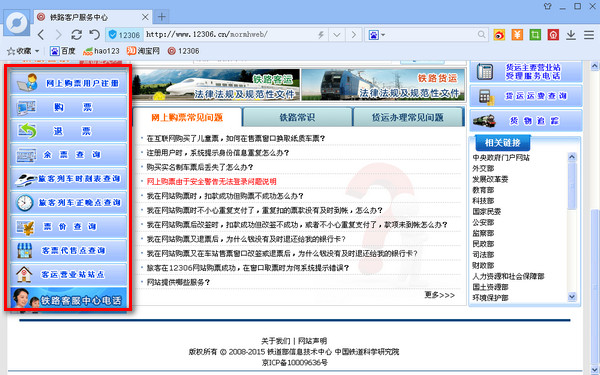
Task: Open a new tab with plus button
Action: pyautogui.click(x=161, y=17)
